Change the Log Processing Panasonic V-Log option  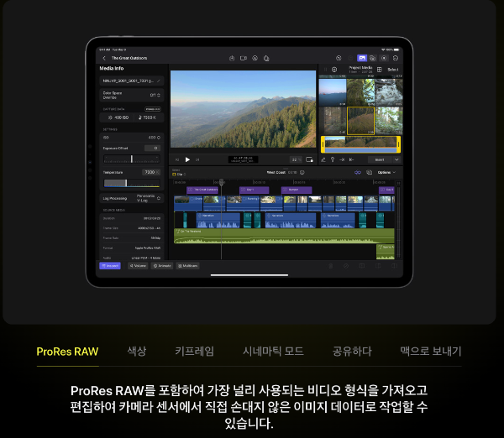pos(132,198)
